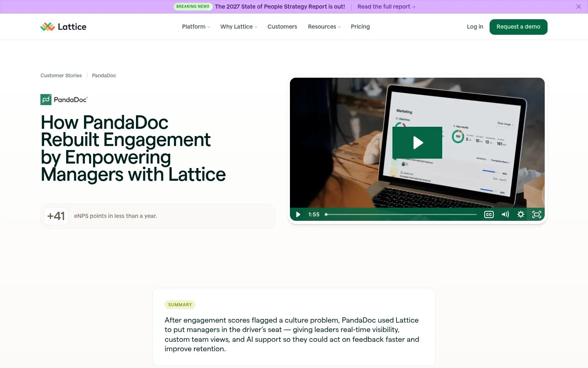Open the Resources dropdown
Viewport: 588px width, 368px height.
[x=324, y=27]
